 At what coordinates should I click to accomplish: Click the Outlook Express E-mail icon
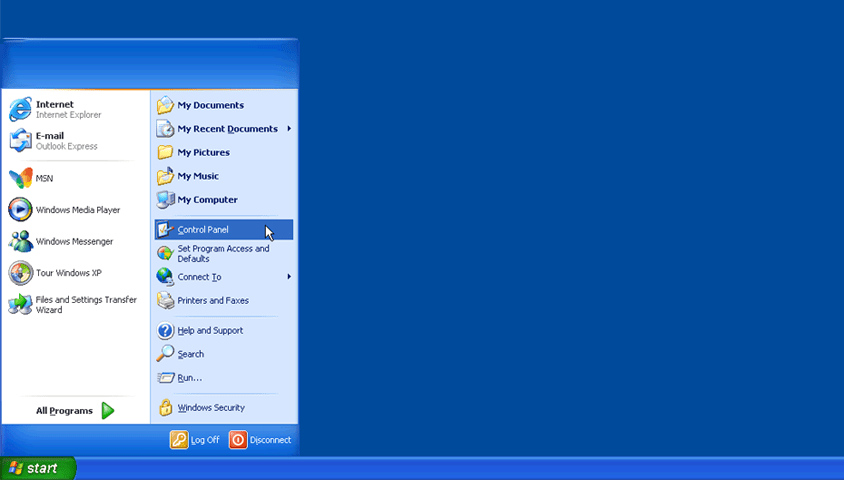click(20, 140)
